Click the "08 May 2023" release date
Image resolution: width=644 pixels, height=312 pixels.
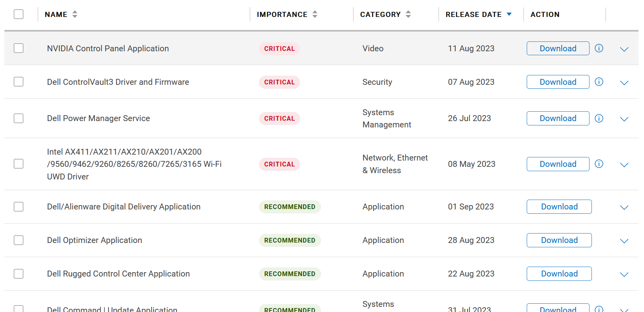tap(471, 164)
